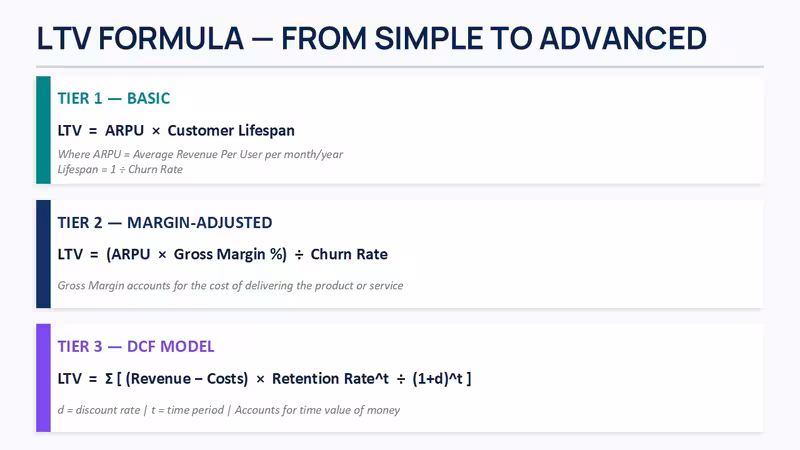Screen dimensions: 800x450
Task: Click the TIER 1 — BASIC heading
Action: pos(113,98)
